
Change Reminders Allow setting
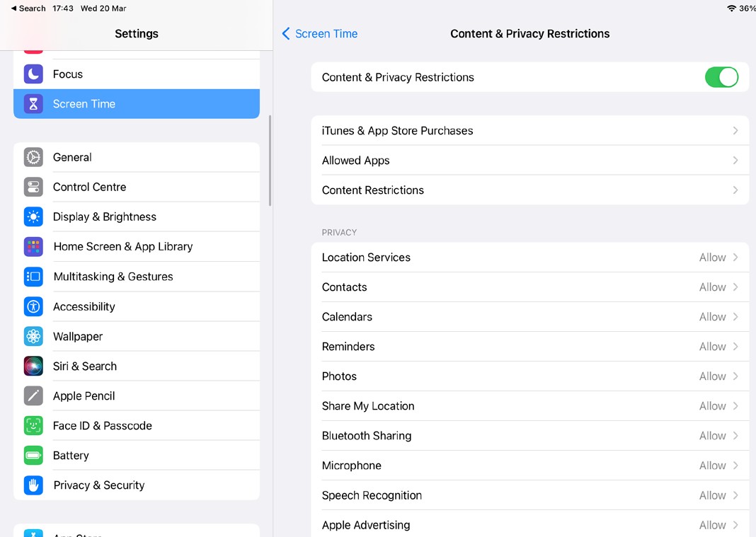coord(718,347)
